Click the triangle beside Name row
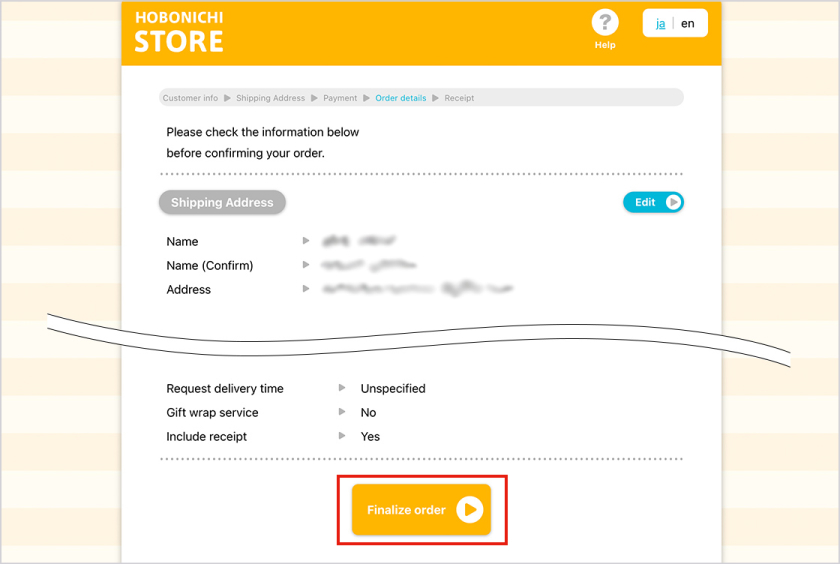Viewport: 840px width, 564px height. [306, 241]
